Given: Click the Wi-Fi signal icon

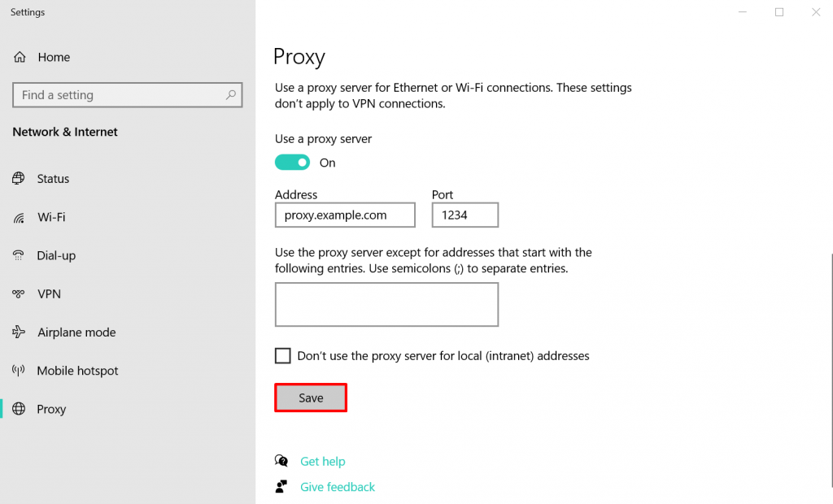Looking at the screenshot, I should pyautogui.click(x=19, y=218).
